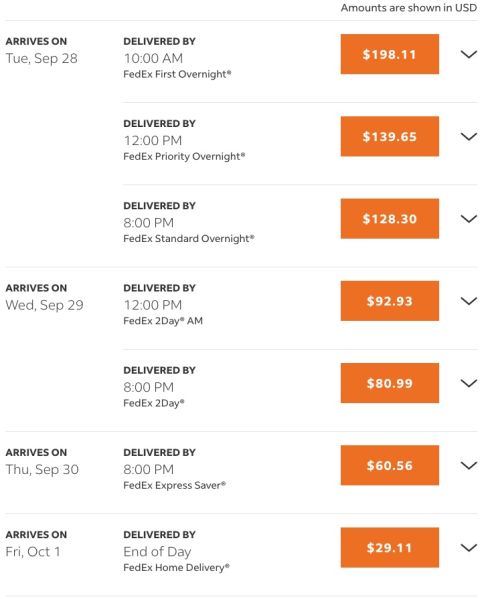Image resolution: width=480 pixels, height=599 pixels.
Task: Expand details for FedEx First Overnight
Action: point(469,54)
